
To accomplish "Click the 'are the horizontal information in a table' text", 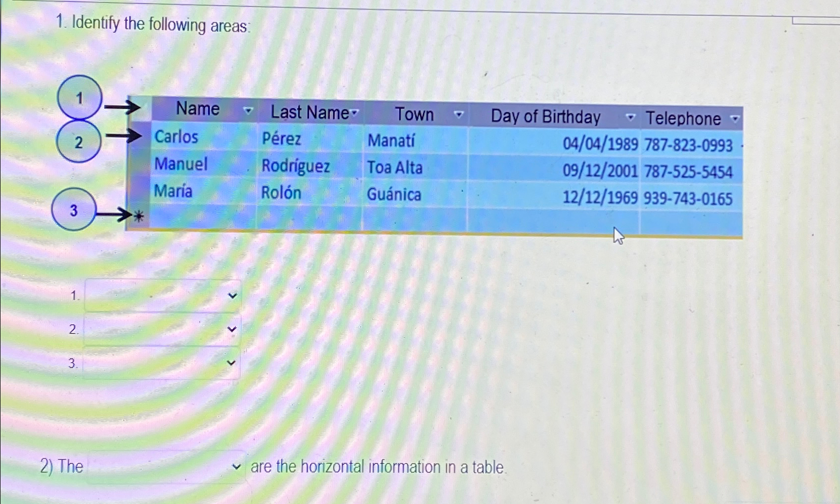I will (x=378, y=466).
